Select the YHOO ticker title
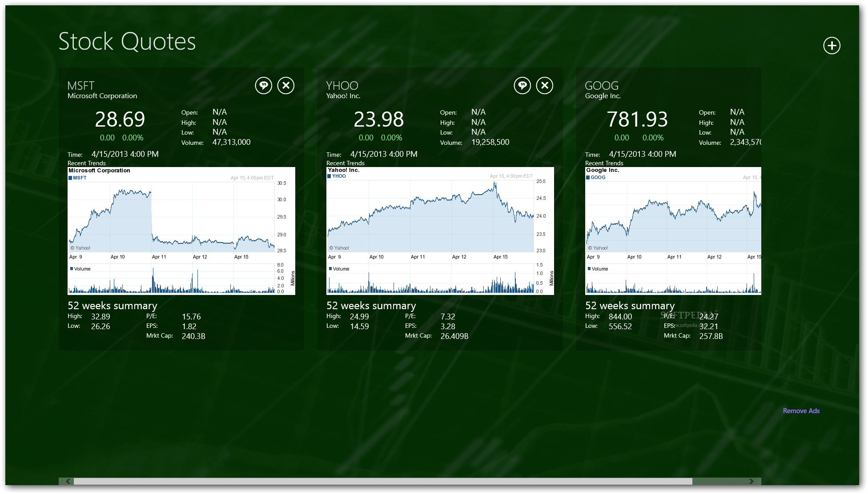Viewport: 868px width, 494px height. [342, 86]
